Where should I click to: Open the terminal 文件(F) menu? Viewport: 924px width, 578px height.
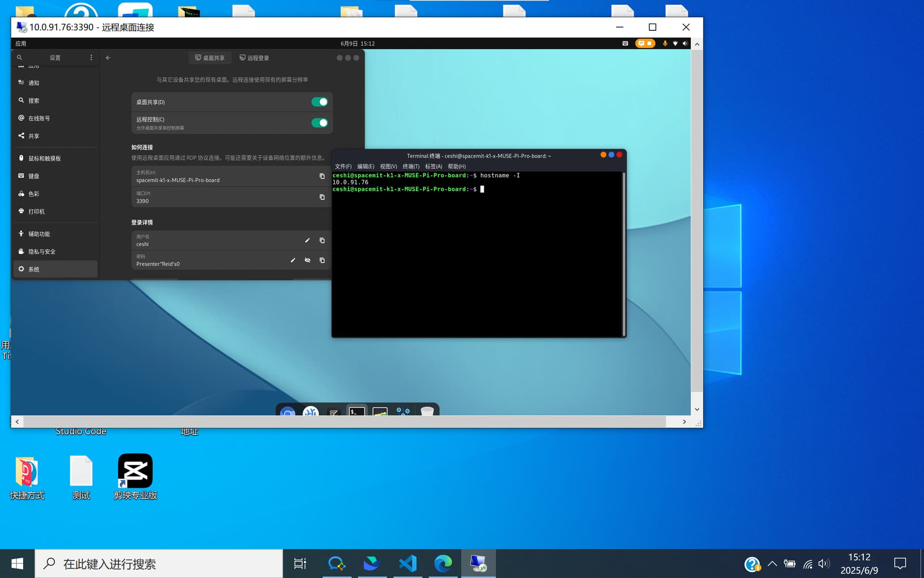343,167
